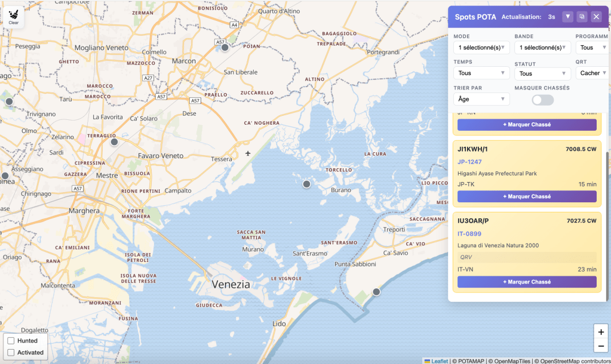Image resolution: width=611 pixels, height=364 pixels.
Task: Open the Mode dropdown
Action: [x=481, y=47]
